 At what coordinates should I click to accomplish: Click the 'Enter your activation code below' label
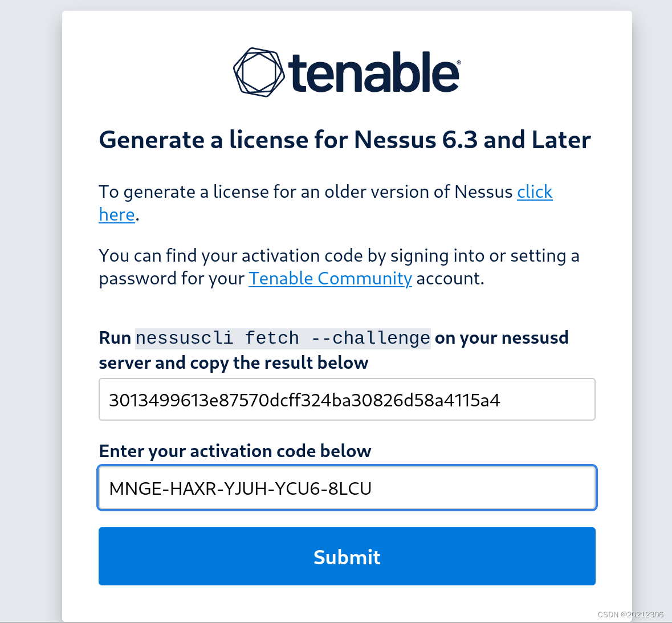(x=235, y=451)
